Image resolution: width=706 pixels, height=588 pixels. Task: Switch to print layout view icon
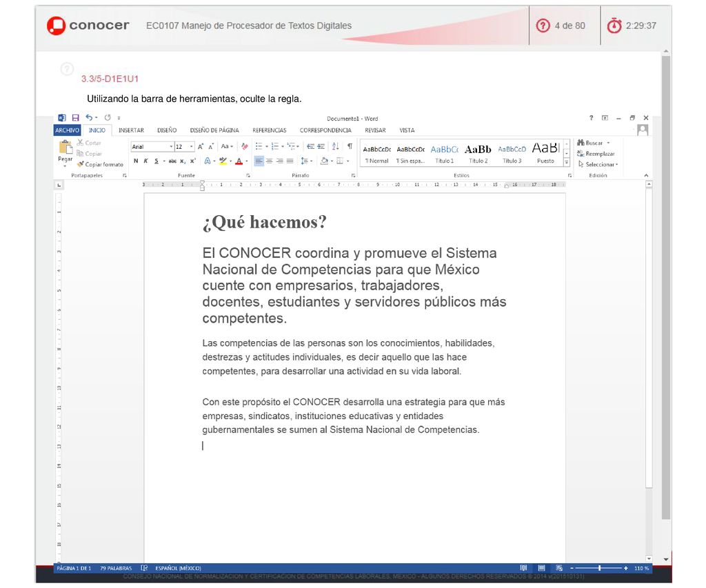click(542, 568)
